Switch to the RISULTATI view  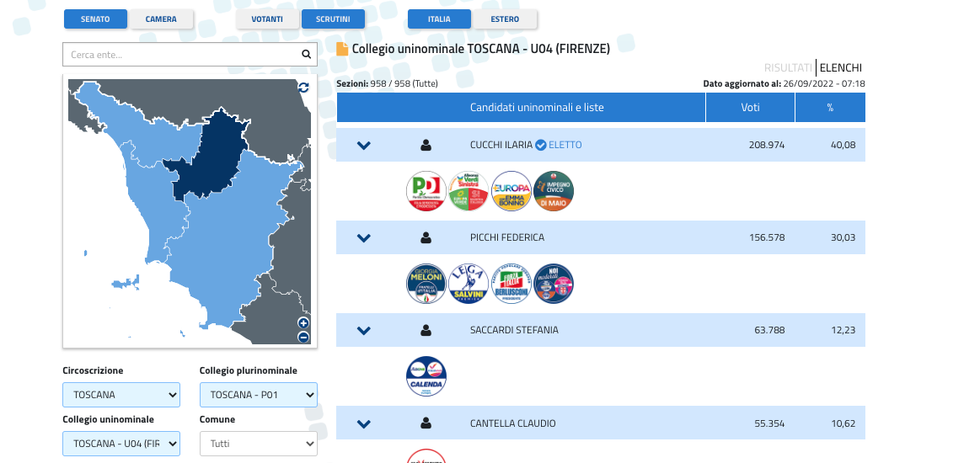click(x=788, y=68)
